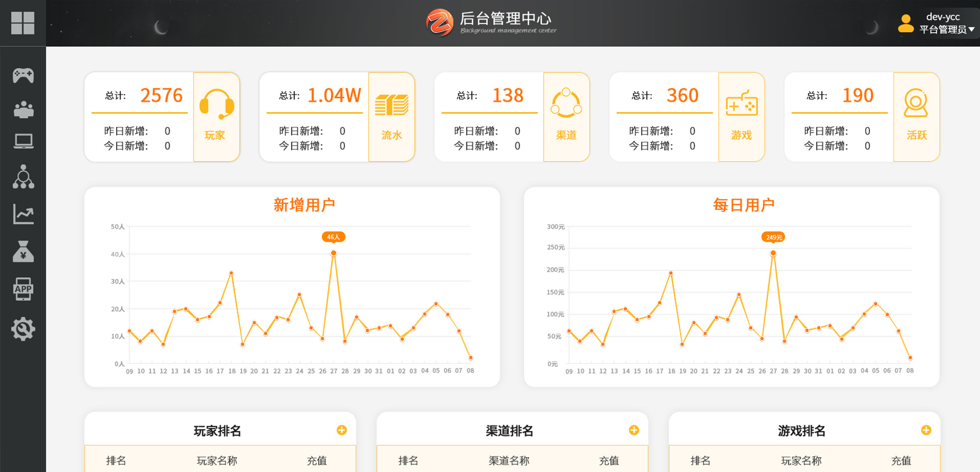
Task: Click the webcam icon on the 活跃 card
Action: coord(916,102)
